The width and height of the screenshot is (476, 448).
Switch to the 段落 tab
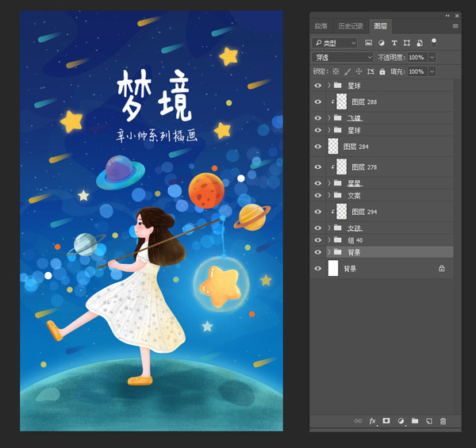pos(321,26)
